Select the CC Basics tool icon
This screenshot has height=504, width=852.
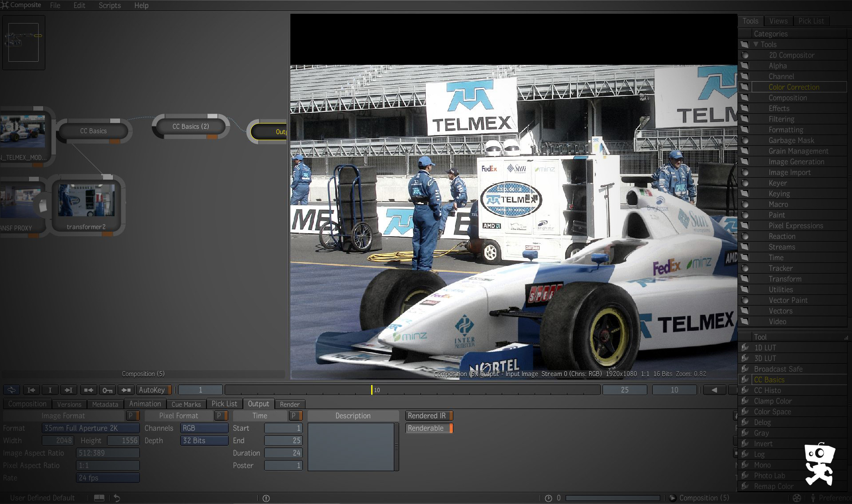click(745, 380)
